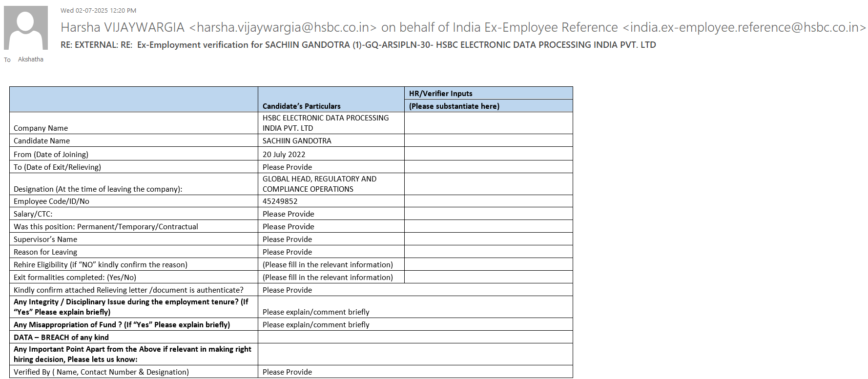Click "Please Provide" in the Verified By row

tap(287, 372)
